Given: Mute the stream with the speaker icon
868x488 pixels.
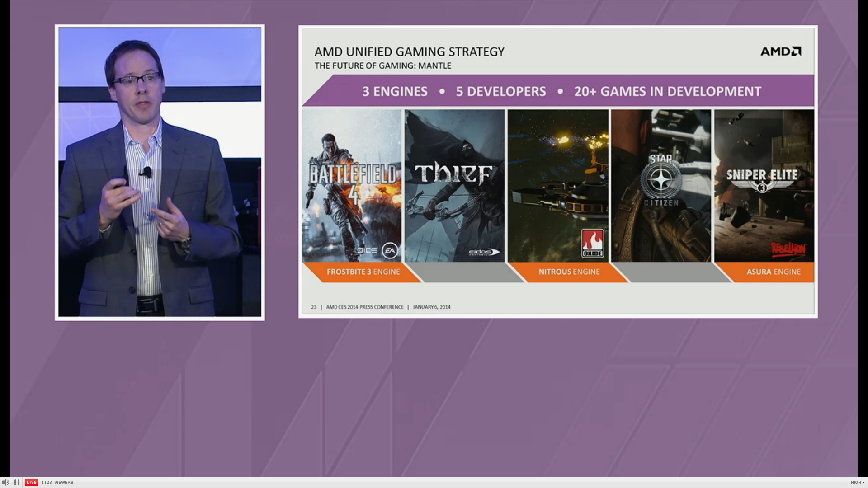Looking at the screenshot, I should (5, 482).
